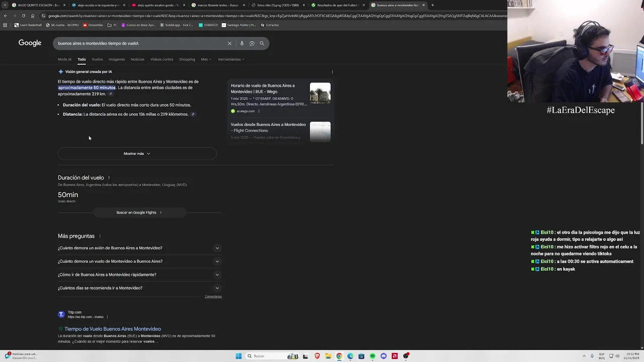Screen dimensions: 644x362
Task: Expand AI overview with Mostrar más
Action: tap(137, 153)
